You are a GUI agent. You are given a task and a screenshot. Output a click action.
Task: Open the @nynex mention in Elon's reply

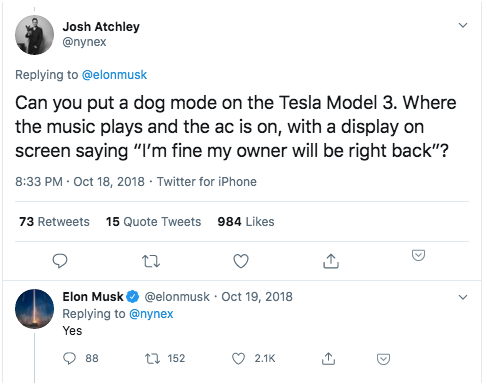click(151, 314)
